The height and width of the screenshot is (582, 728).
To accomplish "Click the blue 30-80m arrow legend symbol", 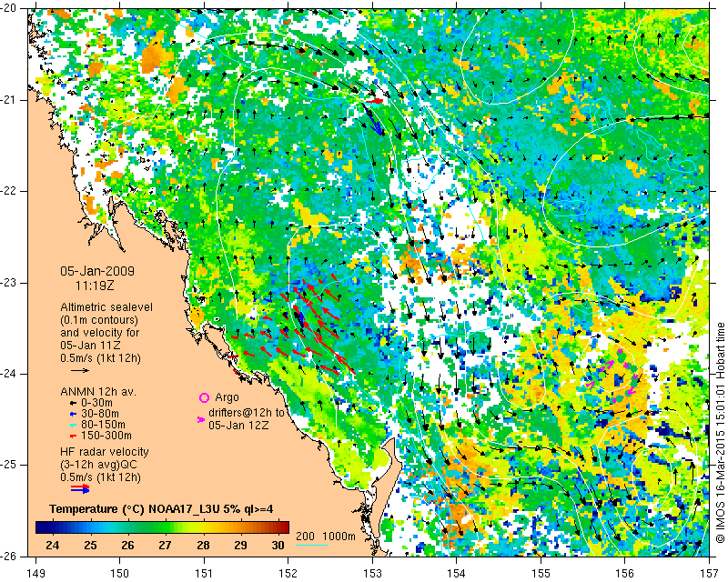I will click(x=73, y=414).
